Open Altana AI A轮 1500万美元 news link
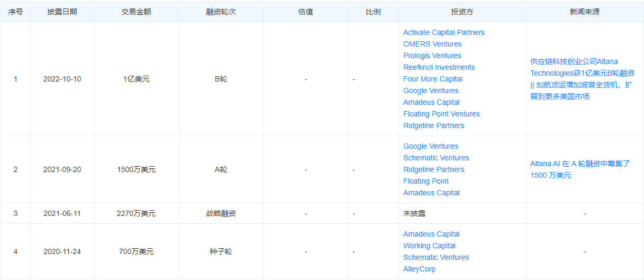Image resolution: width=644 pixels, height=280 pixels. pyautogui.click(x=580, y=169)
